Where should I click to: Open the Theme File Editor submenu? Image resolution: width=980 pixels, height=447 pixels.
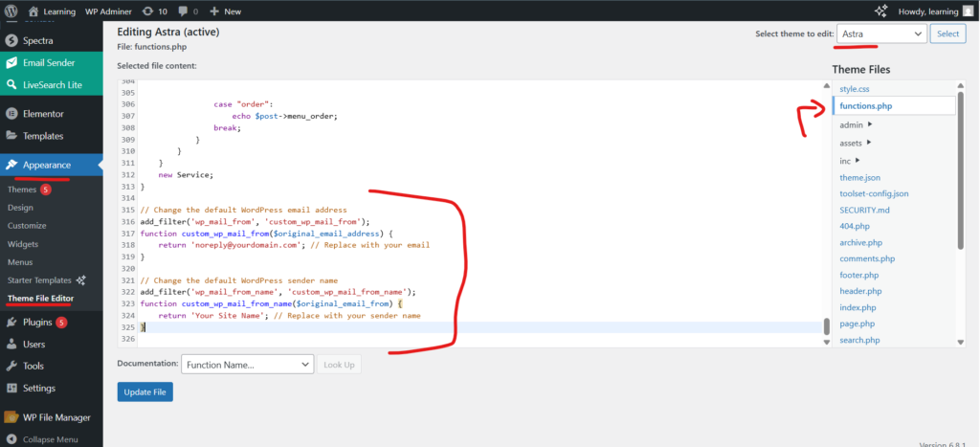pos(40,299)
